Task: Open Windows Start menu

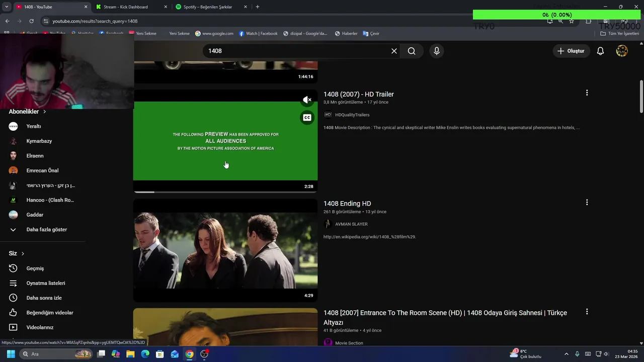Action: tap(11, 354)
